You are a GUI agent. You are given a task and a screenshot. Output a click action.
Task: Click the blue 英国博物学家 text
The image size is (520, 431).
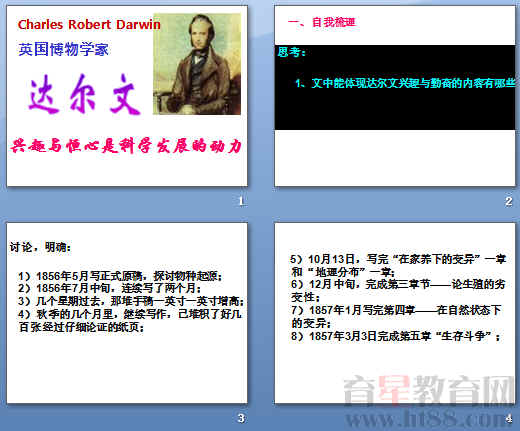(63, 49)
